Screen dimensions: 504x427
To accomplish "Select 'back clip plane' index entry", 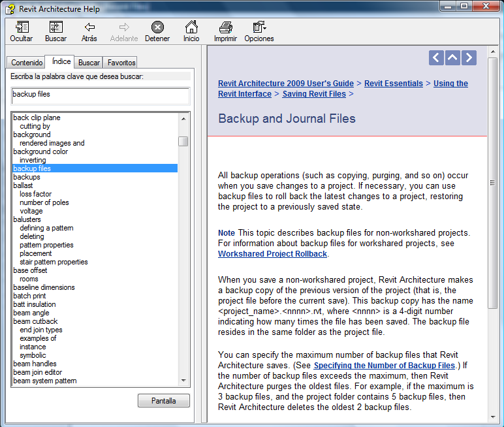I will 37,118.
